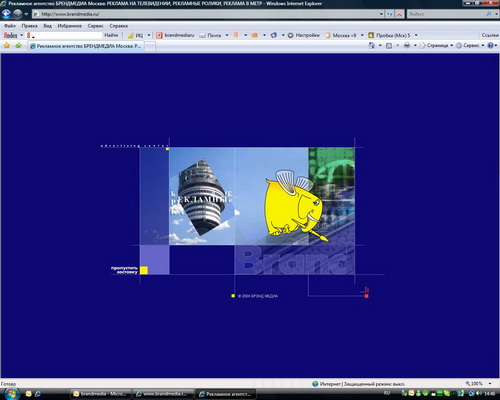Open the Избранное menu
The height and width of the screenshot is (400, 500).
tap(69, 26)
